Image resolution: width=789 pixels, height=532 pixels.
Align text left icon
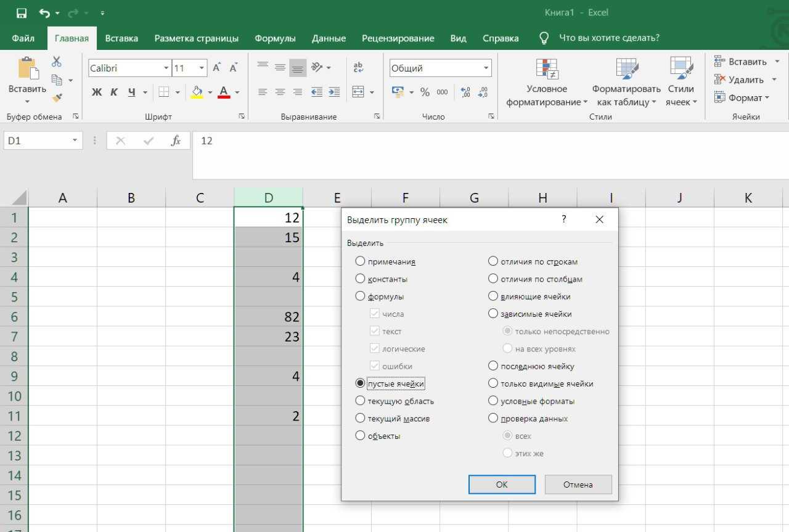(x=263, y=92)
